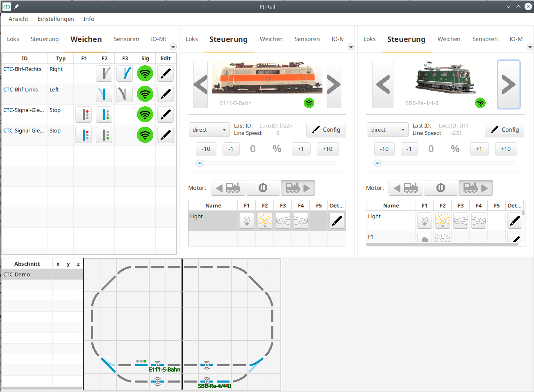Click the pin icon in the title bar
The image size is (534, 392).
(16, 6)
